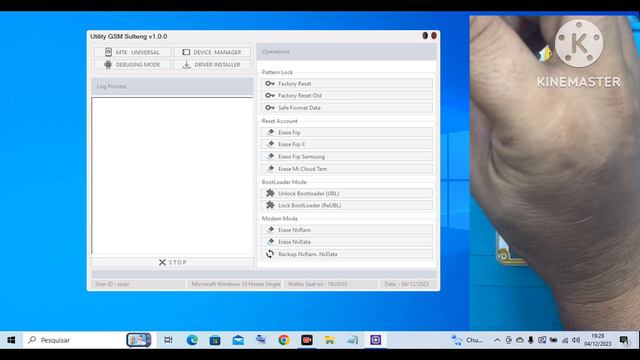The width and height of the screenshot is (640, 360).
Task: Click the microphone icon in the system tray
Action: click(531, 340)
